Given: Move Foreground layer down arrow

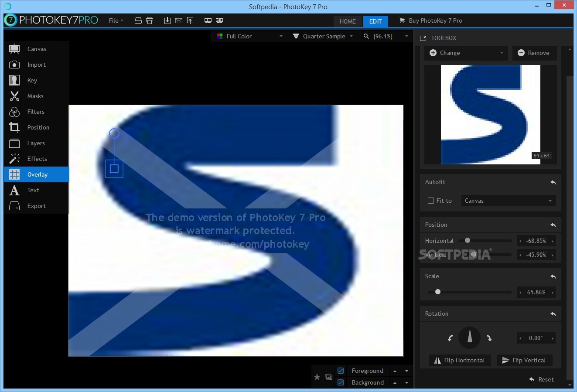Looking at the screenshot, I should tap(406, 371).
